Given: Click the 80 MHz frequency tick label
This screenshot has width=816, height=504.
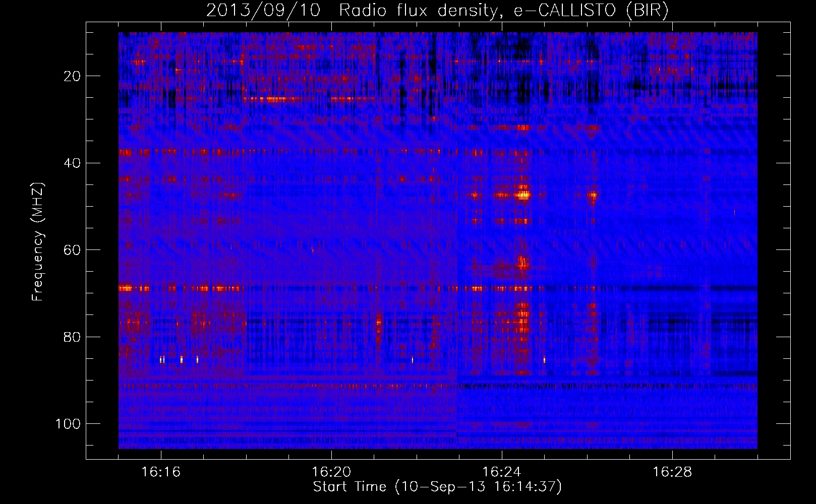Looking at the screenshot, I should pyautogui.click(x=73, y=337).
